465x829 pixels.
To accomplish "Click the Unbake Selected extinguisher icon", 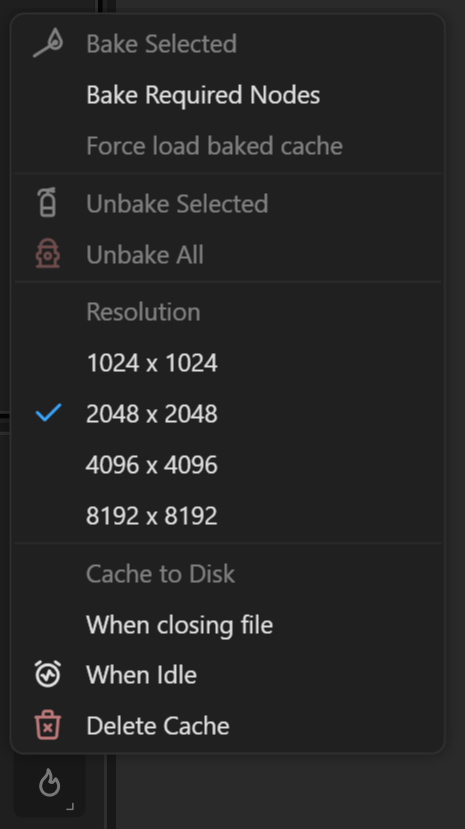I will (48, 202).
